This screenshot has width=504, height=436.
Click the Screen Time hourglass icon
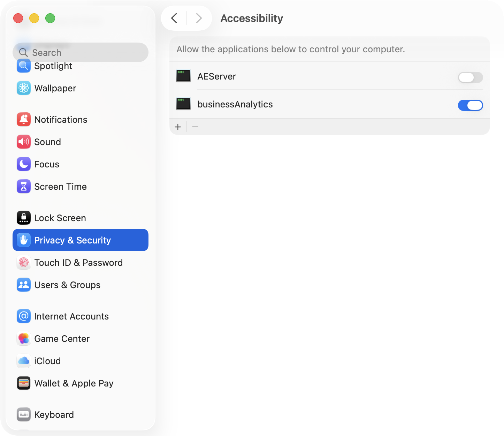pos(24,187)
